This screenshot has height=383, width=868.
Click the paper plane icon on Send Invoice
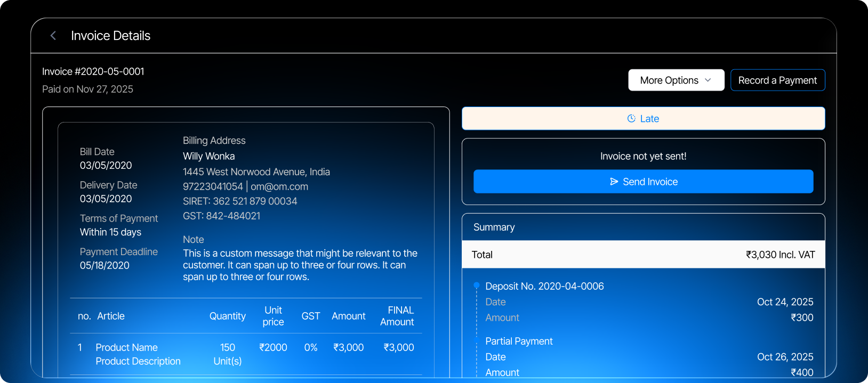click(614, 182)
